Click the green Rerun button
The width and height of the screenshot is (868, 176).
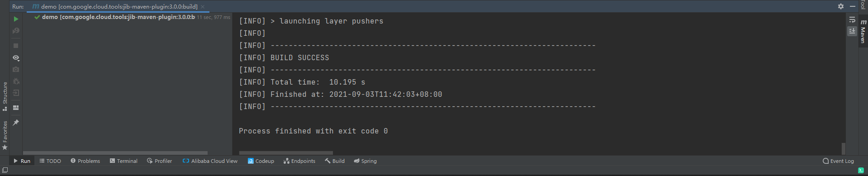pos(16,19)
